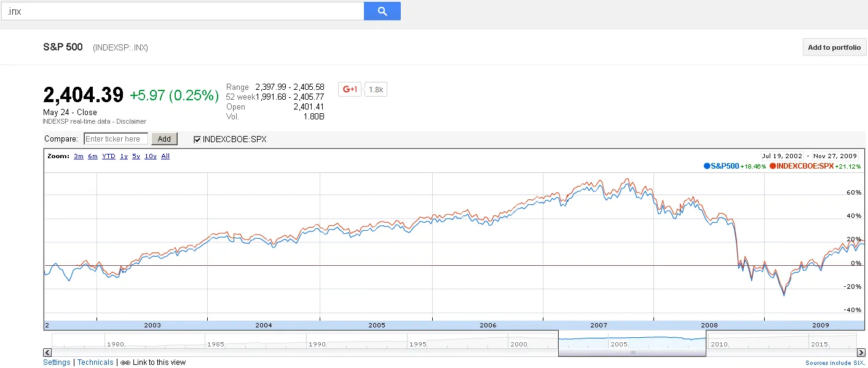Click the 1990 area of overview timeline
The height and width of the screenshot is (368, 868).
pyautogui.click(x=317, y=344)
